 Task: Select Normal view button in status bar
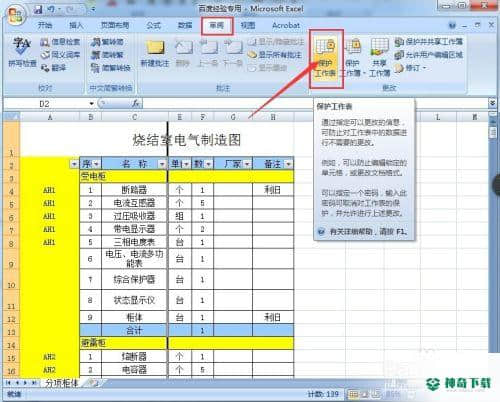pos(353,394)
